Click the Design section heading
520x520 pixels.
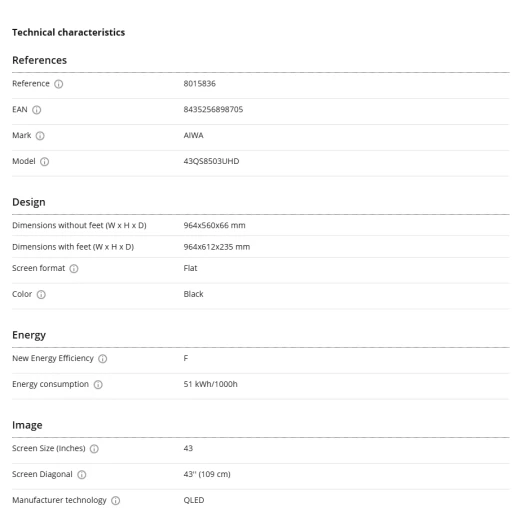pos(29,202)
